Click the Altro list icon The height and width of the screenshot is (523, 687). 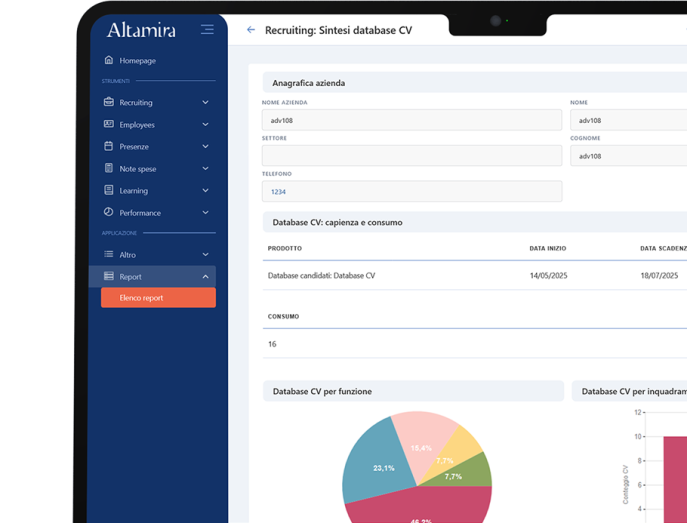pyautogui.click(x=109, y=254)
